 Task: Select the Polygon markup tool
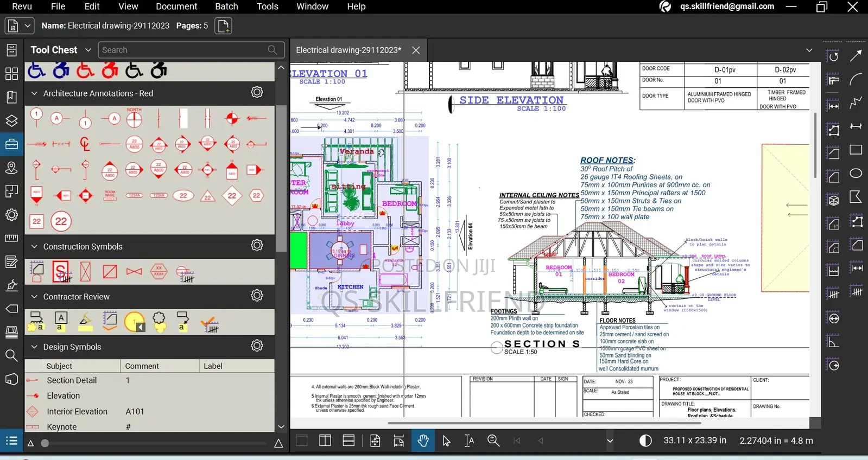pyautogui.click(x=856, y=197)
